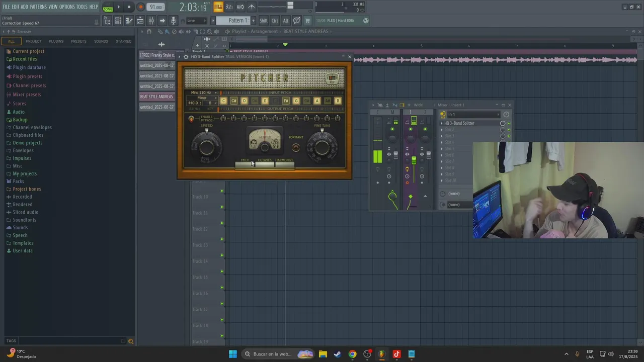Toggle the F# note in Pitcher scale

(286, 101)
